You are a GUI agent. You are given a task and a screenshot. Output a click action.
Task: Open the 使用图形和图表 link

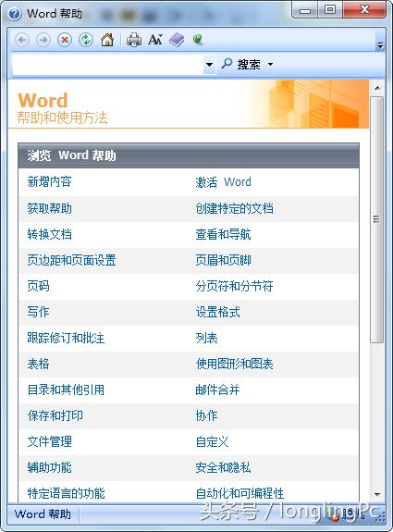[234, 364]
